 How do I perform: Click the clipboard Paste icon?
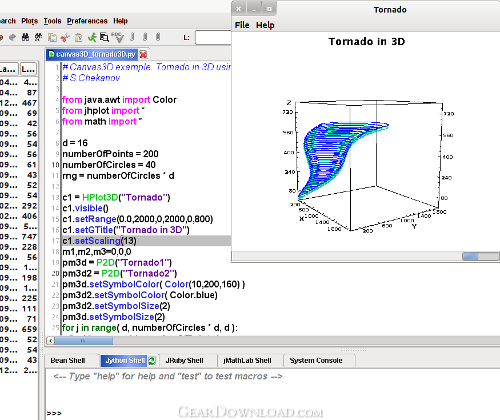[x=79, y=37]
